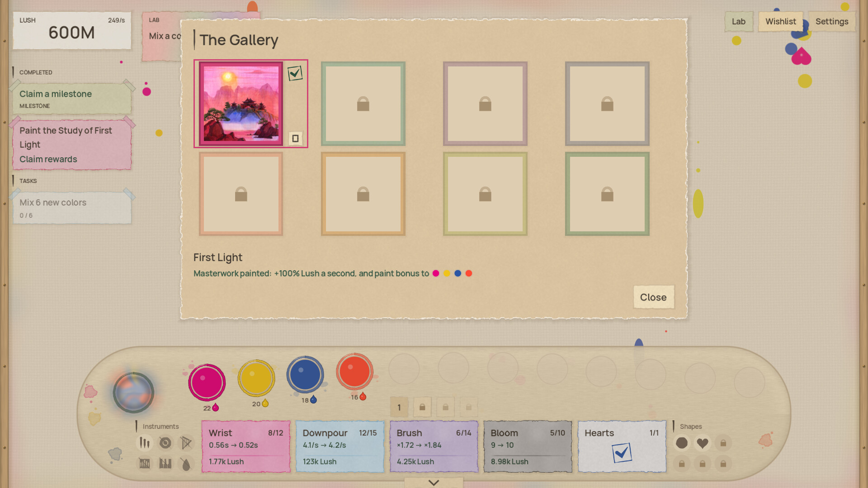Open the Wishlist tab
Image resolution: width=868 pixels, height=488 pixels.
[x=781, y=21]
